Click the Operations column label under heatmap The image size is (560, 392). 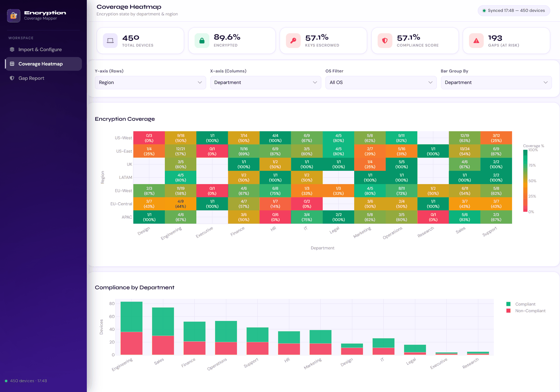click(x=392, y=233)
